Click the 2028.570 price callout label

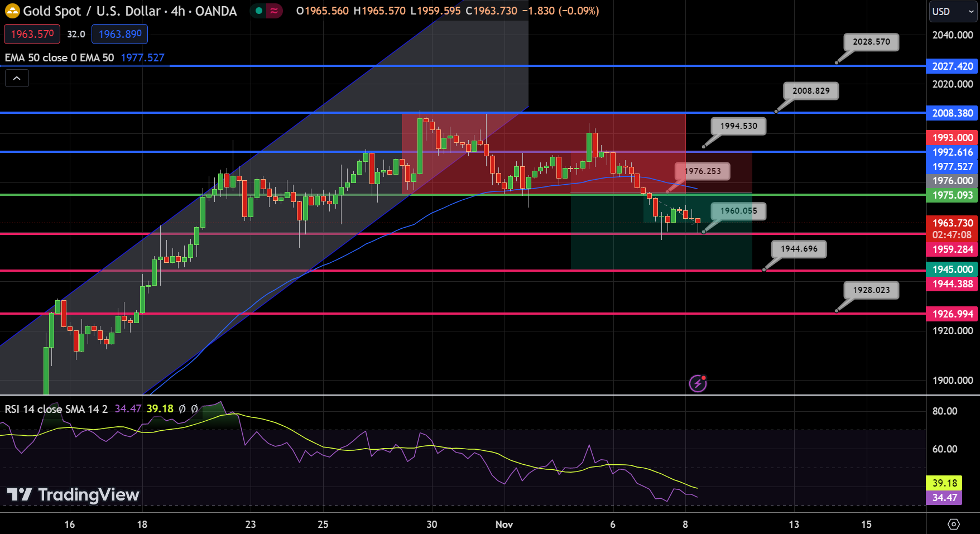pyautogui.click(x=871, y=42)
